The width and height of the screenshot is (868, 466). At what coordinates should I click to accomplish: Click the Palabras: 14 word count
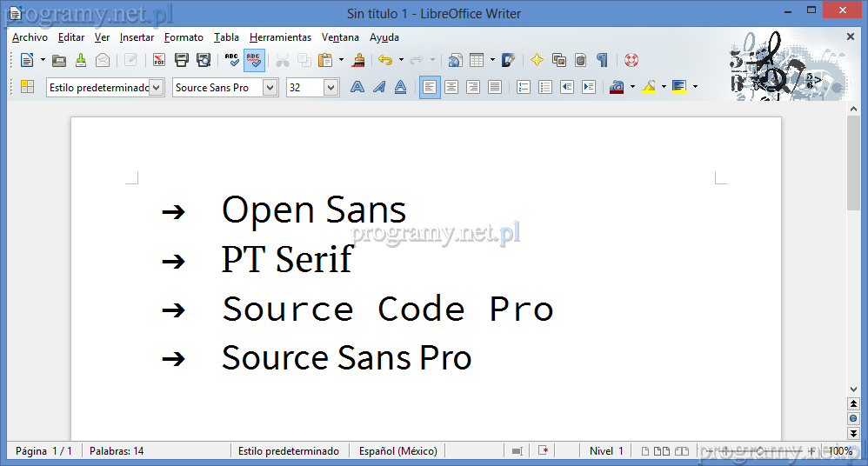(117, 451)
